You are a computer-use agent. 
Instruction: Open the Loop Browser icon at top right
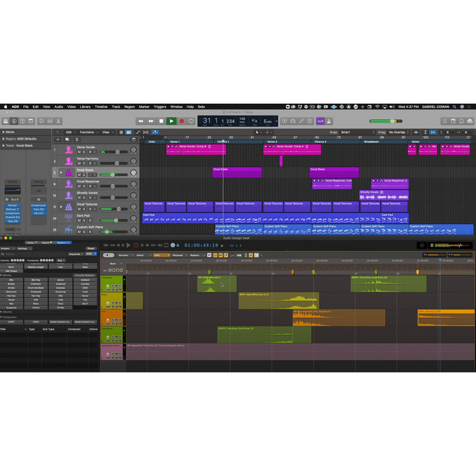[462, 121]
